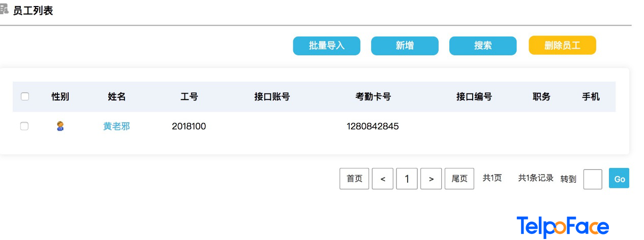
Task: Click the TelpoFace logo
Action: point(563,227)
